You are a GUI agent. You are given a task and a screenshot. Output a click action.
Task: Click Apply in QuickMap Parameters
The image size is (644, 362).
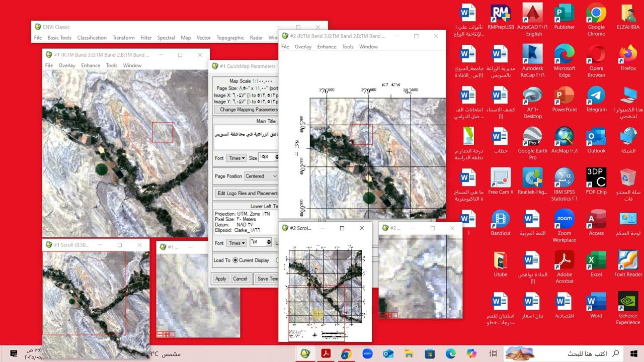point(221,279)
